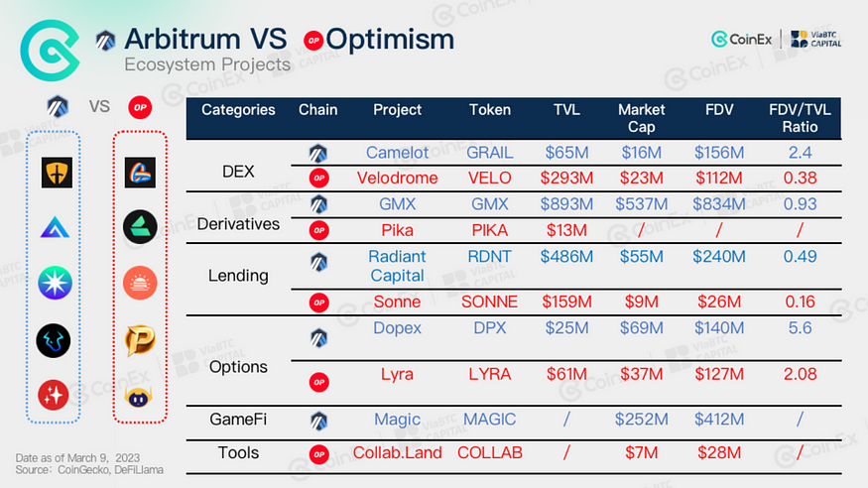Click the Market Cap column header
The image size is (868, 488).
pyautogui.click(x=641, y=118)
